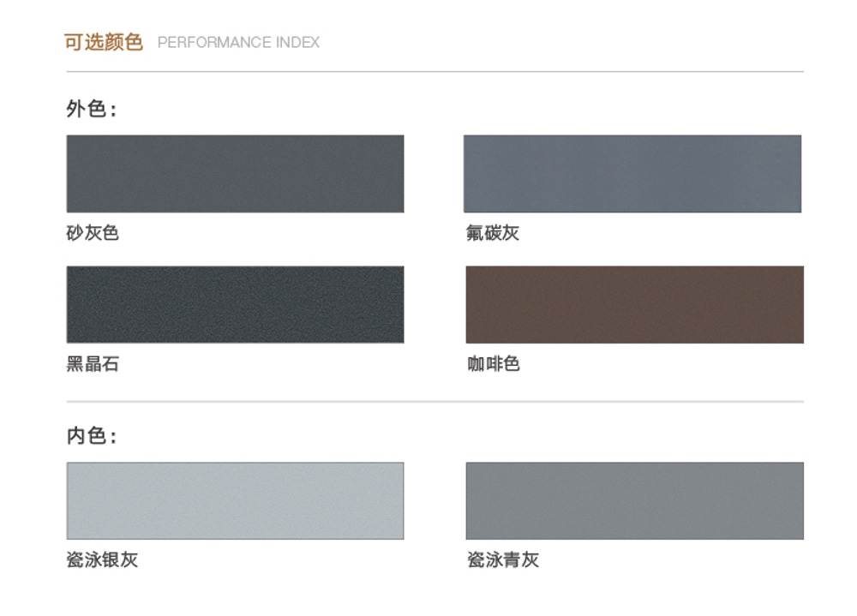
Task: Pick the 瓷泳青灰 interior swatch
Action: (x=634, y=500)
